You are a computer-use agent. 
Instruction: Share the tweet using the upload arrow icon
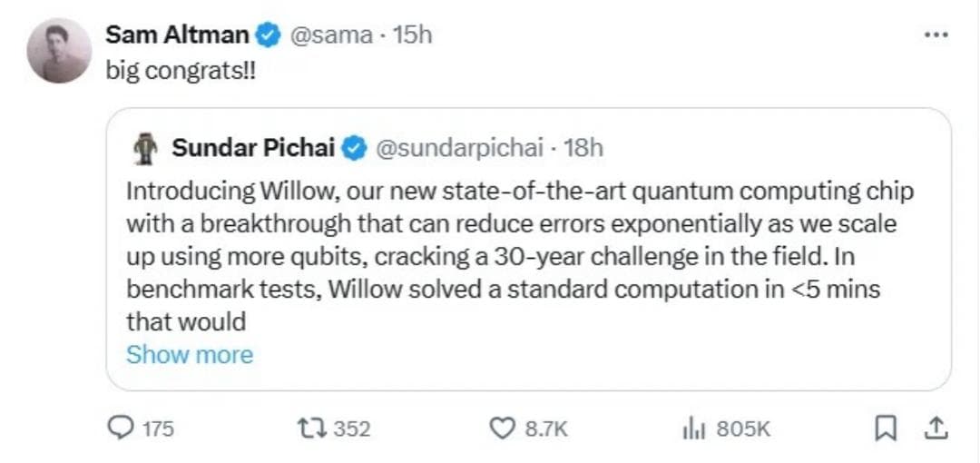(x=937, y=429)
